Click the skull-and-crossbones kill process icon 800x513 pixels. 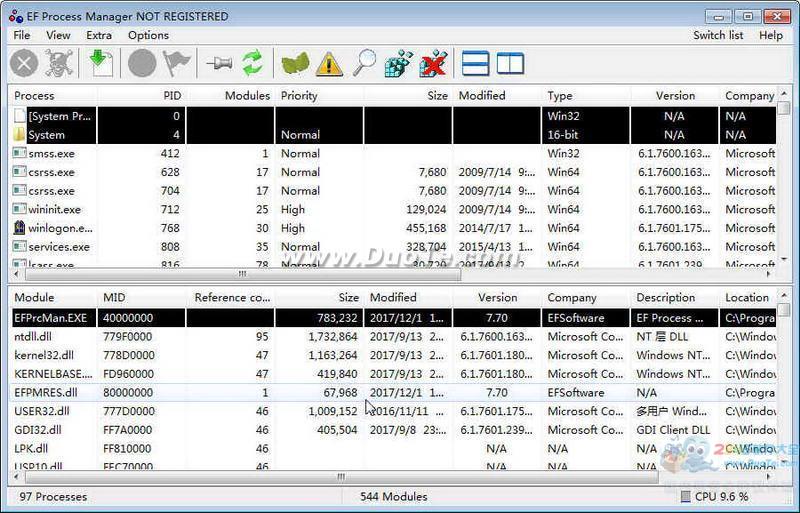(x=60, y=64)
